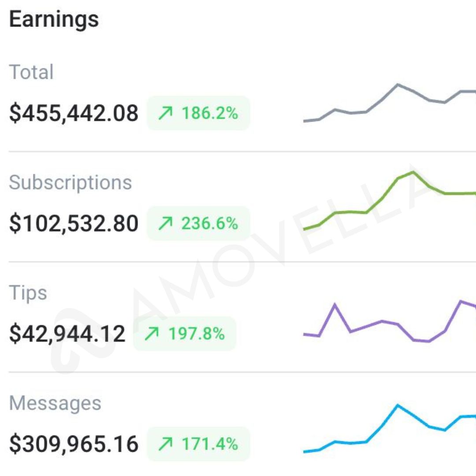Image resolution: width=476 pixels, height=476 pixels.
Task: Click the up-arrow icon beside 171.4%
Action: 166,444
